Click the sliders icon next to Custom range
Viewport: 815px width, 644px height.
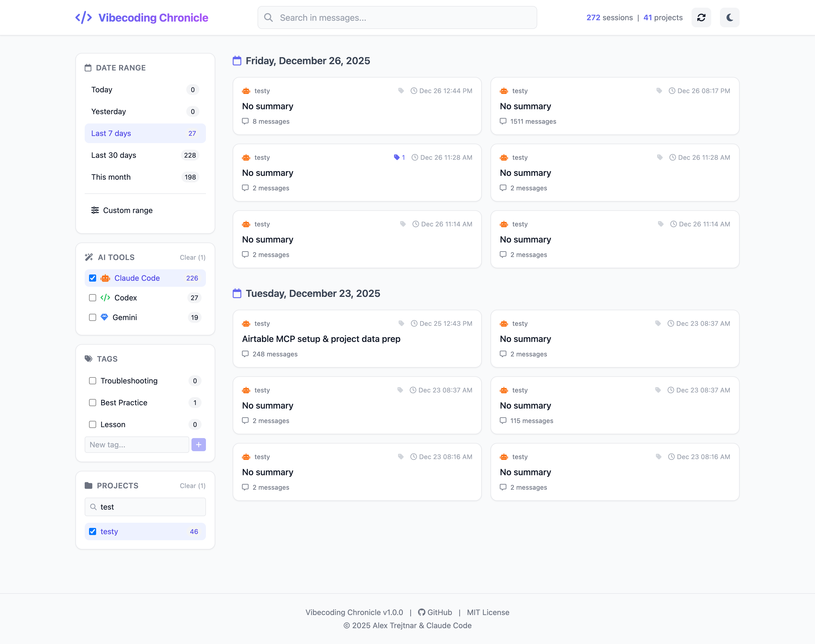tap(95, 210)
